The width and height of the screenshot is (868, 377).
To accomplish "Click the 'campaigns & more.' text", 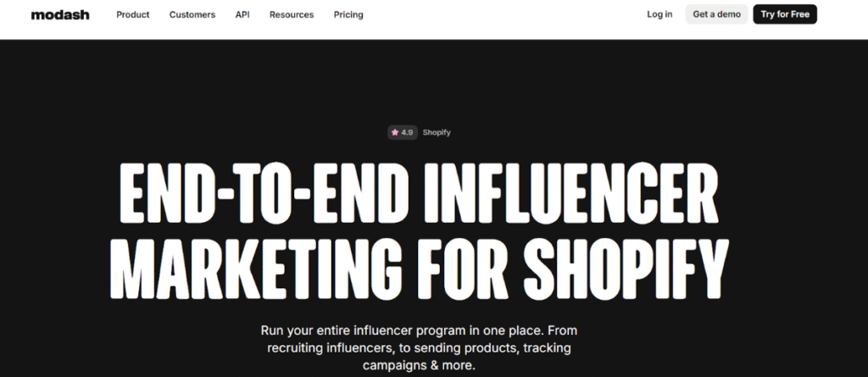I will tap(419, 366).
